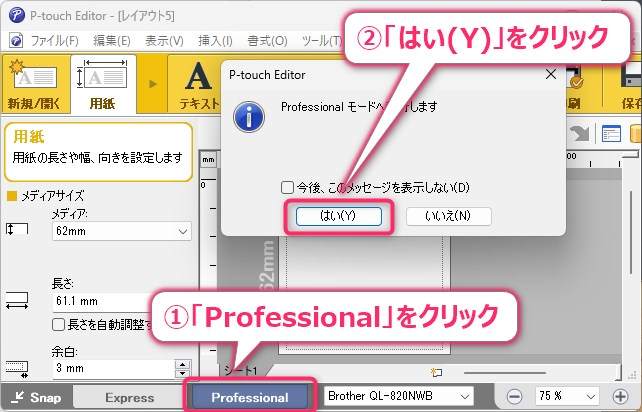
Task: Open the 75 % zoom dropdown
Action: tap(566, 396)
